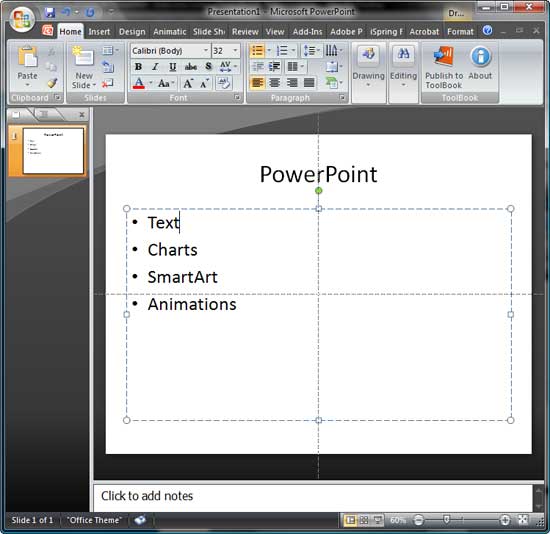The image size is (550, 534).
Task: Delete the current slide
Action: tap(108, 83)
